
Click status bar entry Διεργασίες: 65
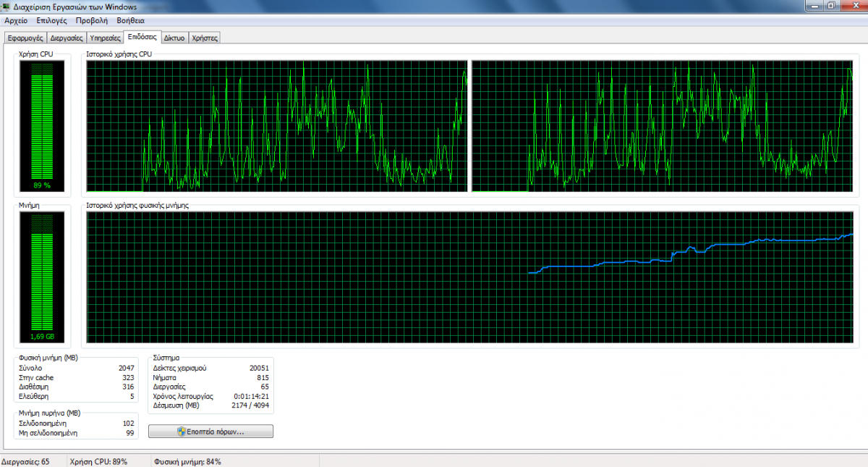[26, 461]
